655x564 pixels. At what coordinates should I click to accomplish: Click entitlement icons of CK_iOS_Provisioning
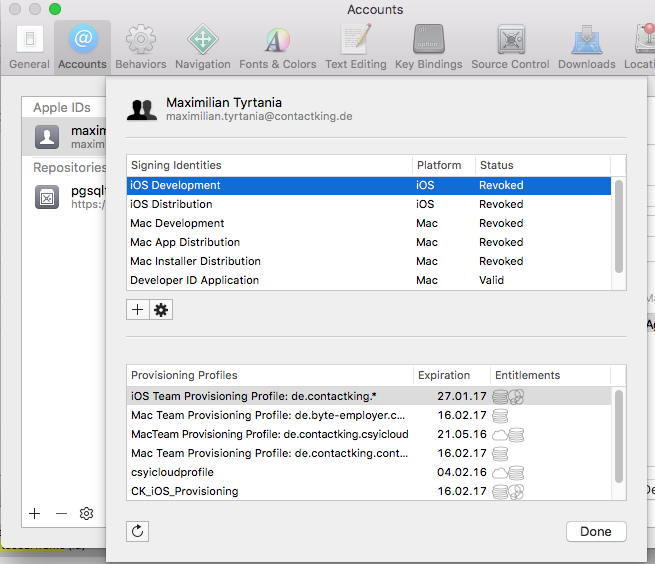click(508, 492)
